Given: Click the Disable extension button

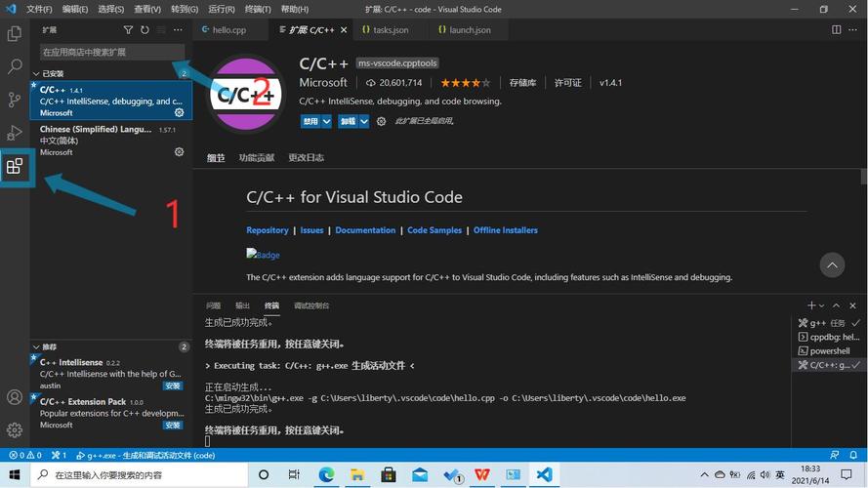Looking at the screenshot, I should pos(310,121).
